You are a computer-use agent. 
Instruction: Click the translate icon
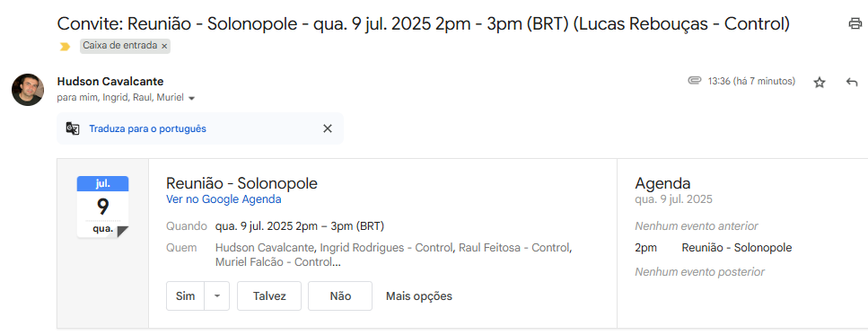(x=73, y=128)
